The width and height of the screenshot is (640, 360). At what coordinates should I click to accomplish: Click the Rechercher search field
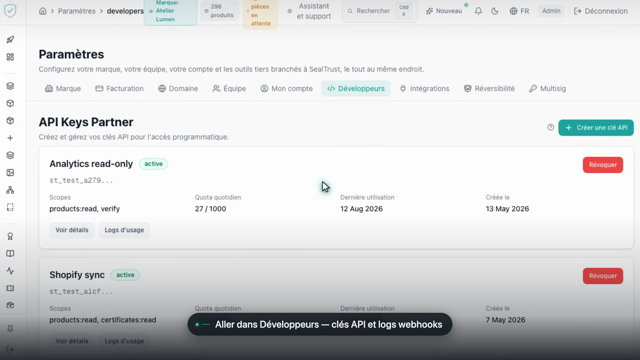(380, 11)
